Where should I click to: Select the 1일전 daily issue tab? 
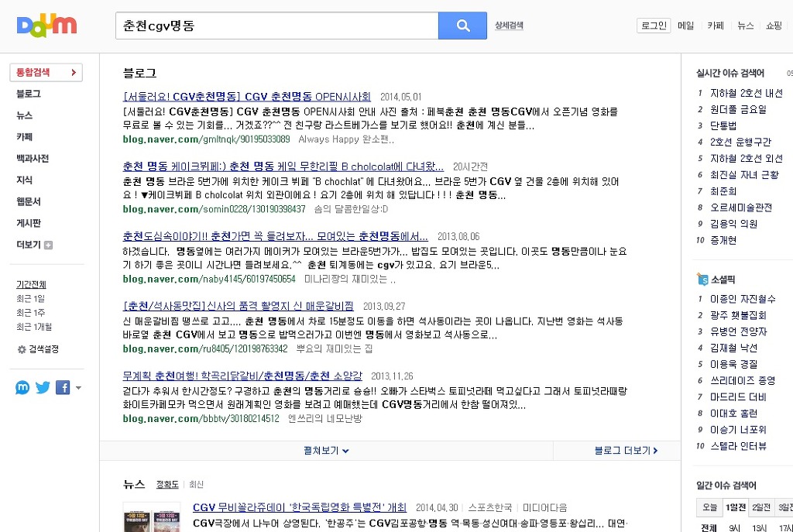pyautogui.click(x=736, y=507)
